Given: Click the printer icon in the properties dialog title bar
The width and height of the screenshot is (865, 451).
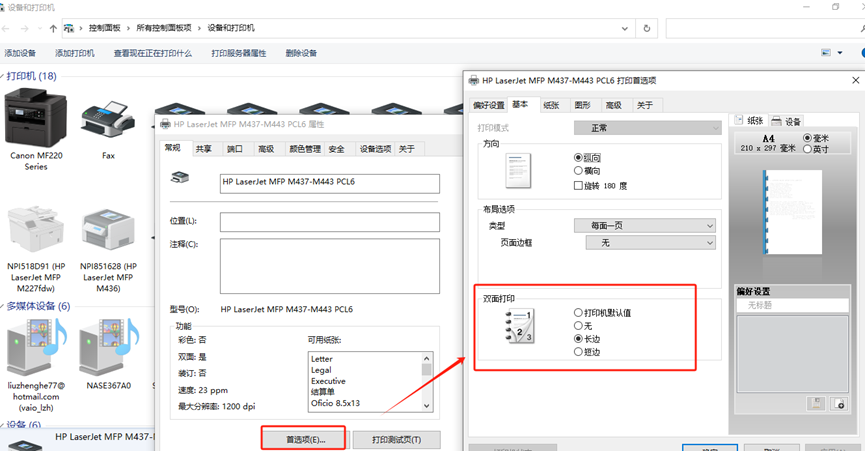Looking at the screenshot, I should pos(165,124).
